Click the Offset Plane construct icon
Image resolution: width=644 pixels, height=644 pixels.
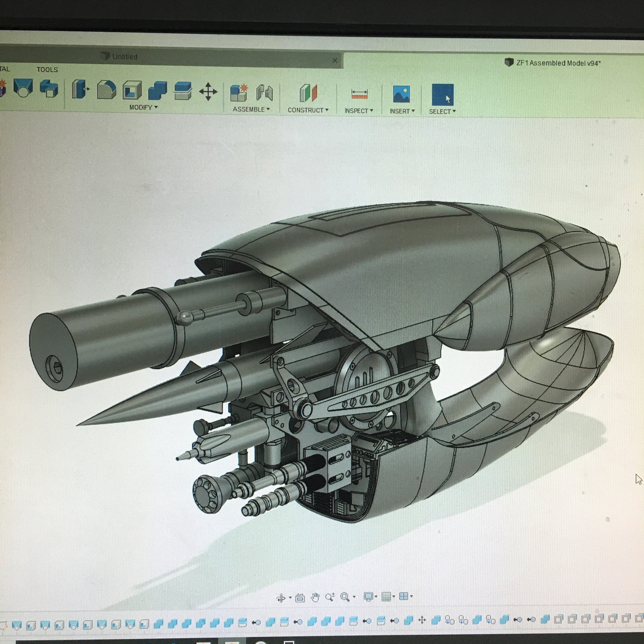[x=308, y=93]
